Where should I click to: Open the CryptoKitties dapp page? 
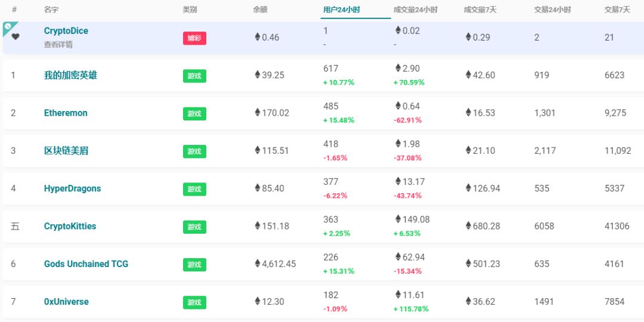[x=70, y=227]
